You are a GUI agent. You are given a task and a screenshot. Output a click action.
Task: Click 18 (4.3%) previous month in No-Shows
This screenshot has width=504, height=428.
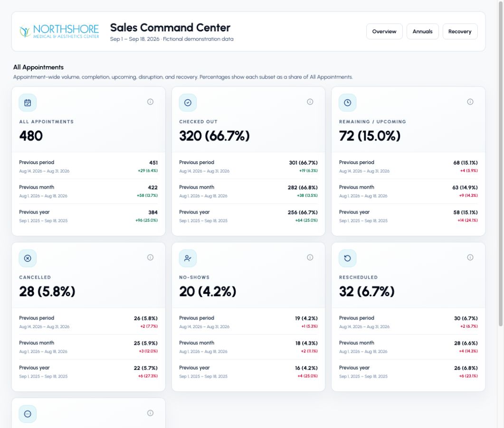306,343
